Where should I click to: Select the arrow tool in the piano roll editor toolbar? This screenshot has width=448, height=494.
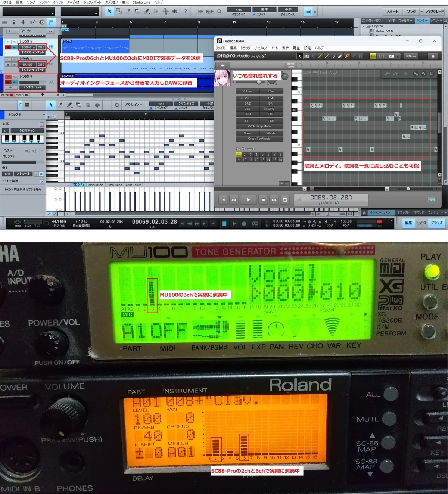[x=51, y=105]
